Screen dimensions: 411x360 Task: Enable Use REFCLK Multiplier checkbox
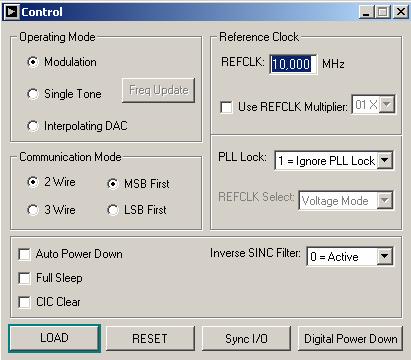[226, 107]
